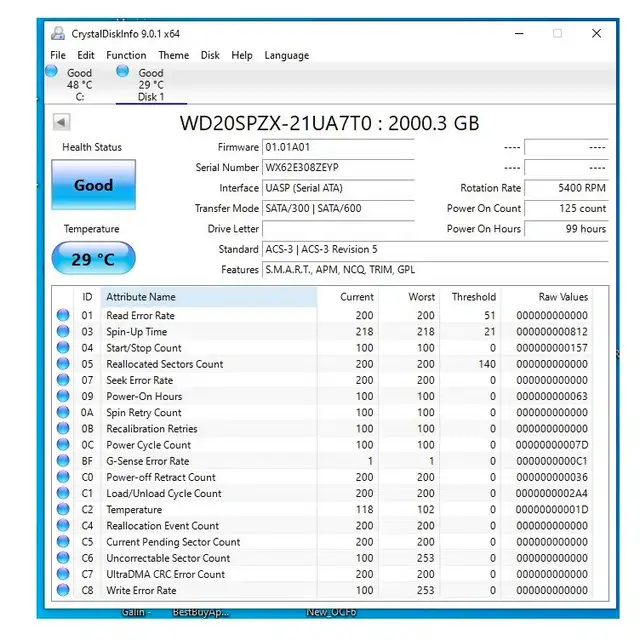Click the Serial Number field
Image resolution: width=640 pixels, height=640 pixels.
pos(338,168)
